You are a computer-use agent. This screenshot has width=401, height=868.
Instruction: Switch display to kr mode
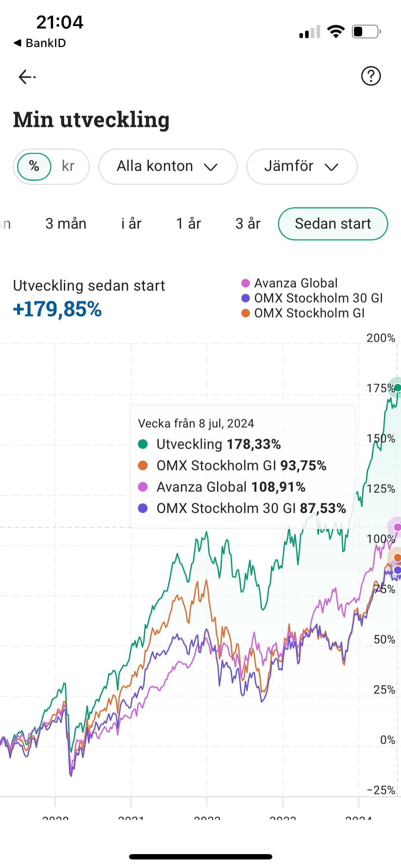(68, 166)
